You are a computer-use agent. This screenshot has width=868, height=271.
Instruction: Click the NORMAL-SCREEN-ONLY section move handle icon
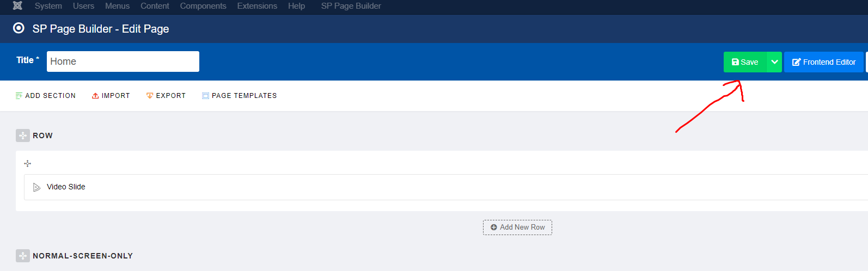pyautogui.click(x=22, y=256)
